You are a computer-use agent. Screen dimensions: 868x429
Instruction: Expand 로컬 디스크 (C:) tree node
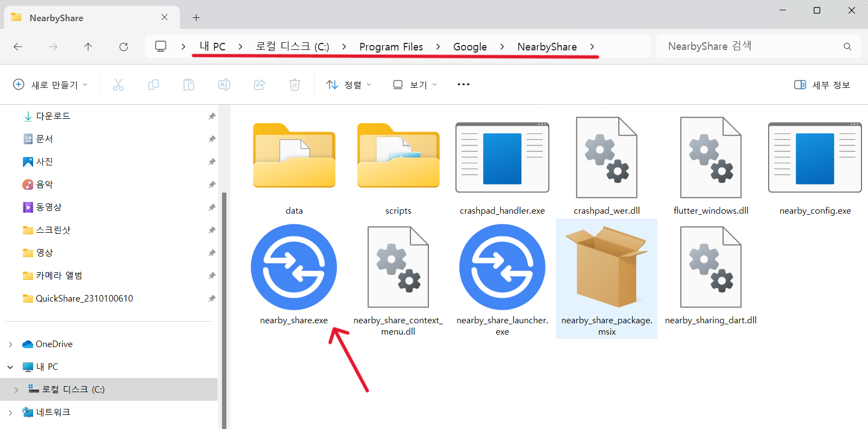point(16,390)
